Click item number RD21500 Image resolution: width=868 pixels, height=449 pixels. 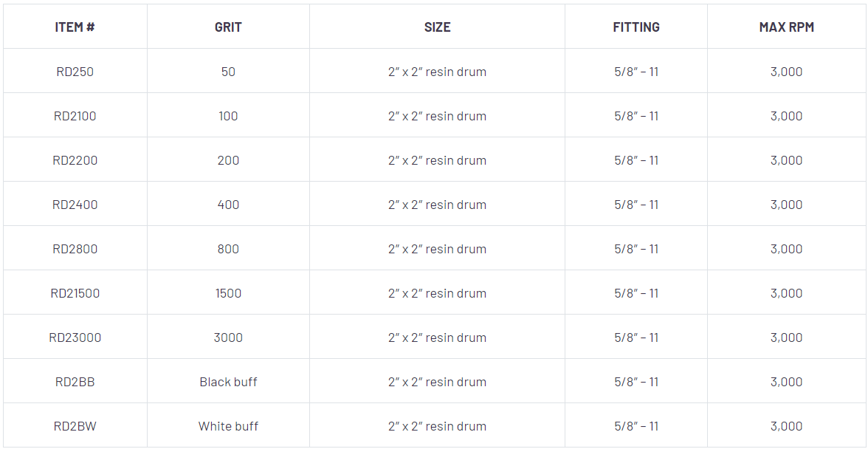[x=75, y=293]
